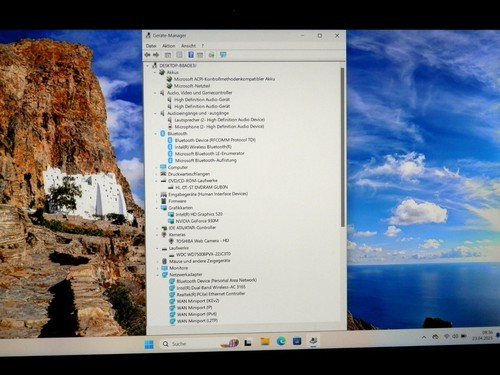The height and width of the screenshot is (375, 500).
Task: Click the blue Help icon in toolbar
Action: pyautogui.click(x=191, y=55)
